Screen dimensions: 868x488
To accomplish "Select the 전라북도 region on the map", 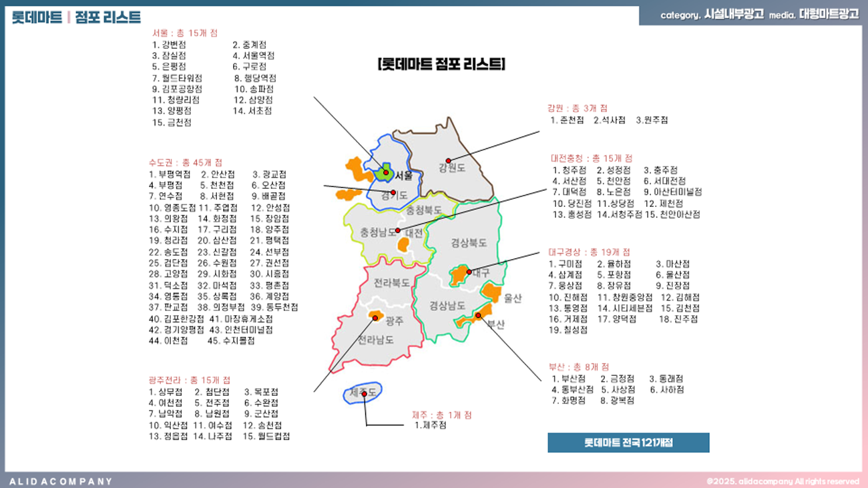I will (x=391, y=283).
